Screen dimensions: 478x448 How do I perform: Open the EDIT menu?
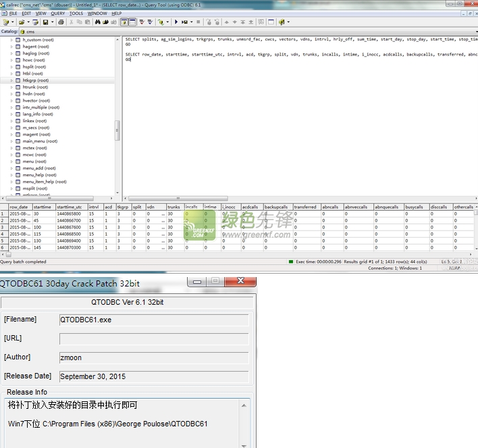(x=26, y=14)
